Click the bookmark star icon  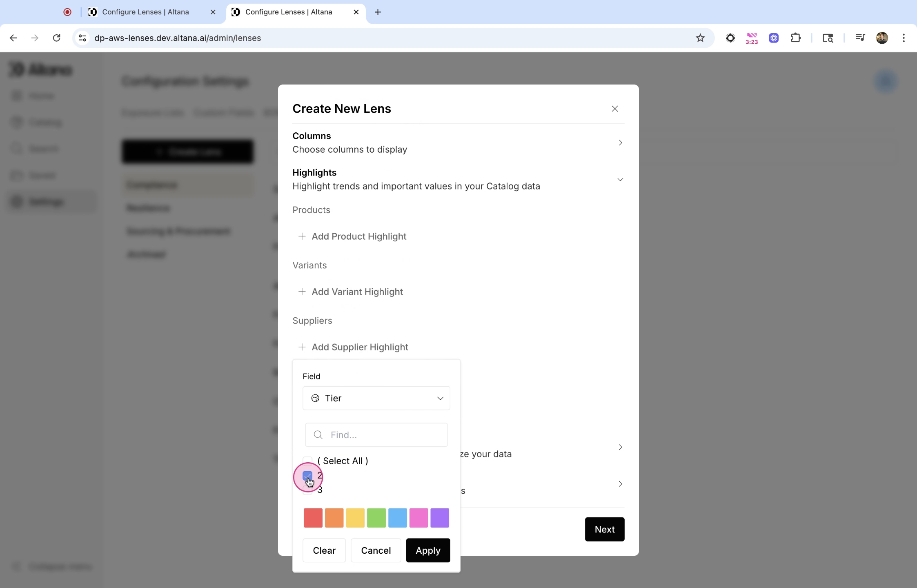tap(700, 38)
